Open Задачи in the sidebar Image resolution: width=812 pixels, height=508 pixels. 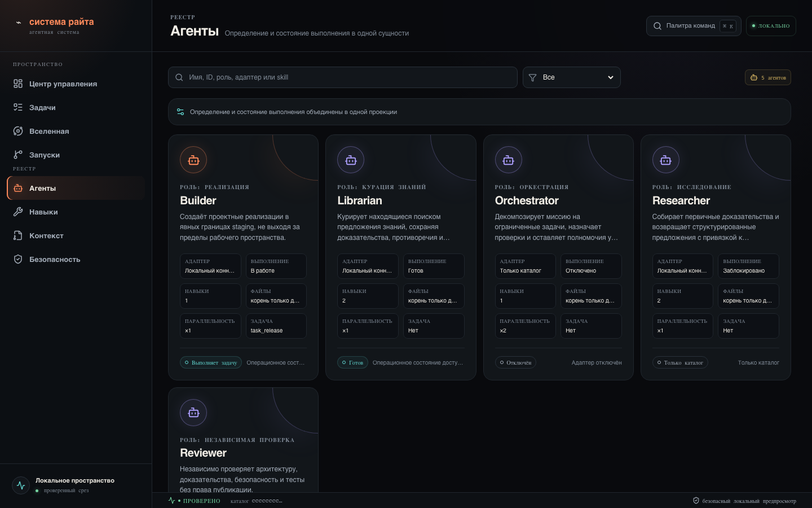point(76,107)
